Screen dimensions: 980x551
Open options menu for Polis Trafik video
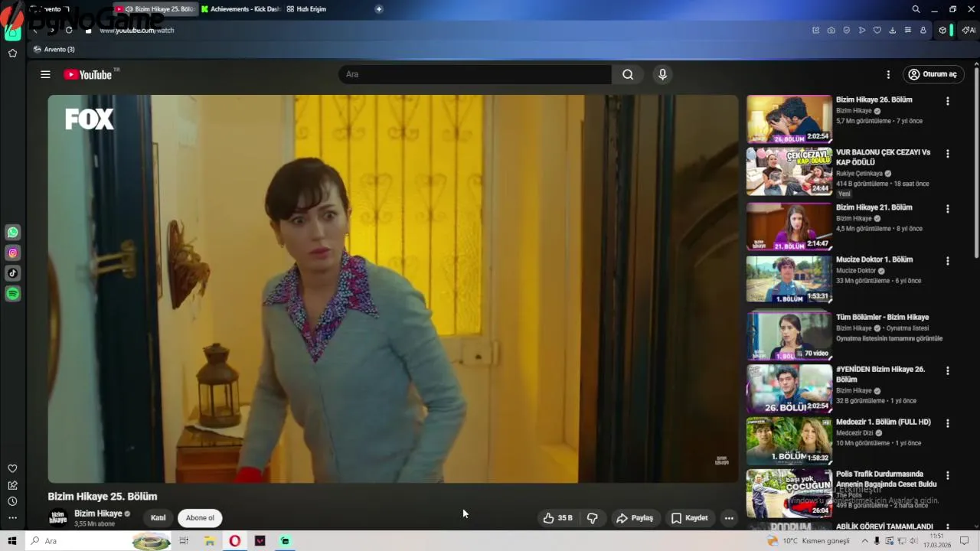pos(948,475)
